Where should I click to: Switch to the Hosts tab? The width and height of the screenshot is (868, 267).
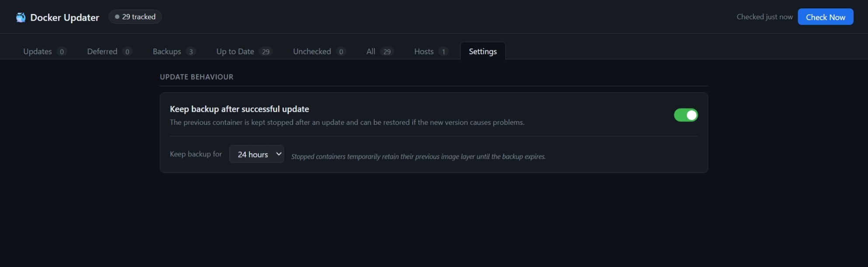click(431, 51)
